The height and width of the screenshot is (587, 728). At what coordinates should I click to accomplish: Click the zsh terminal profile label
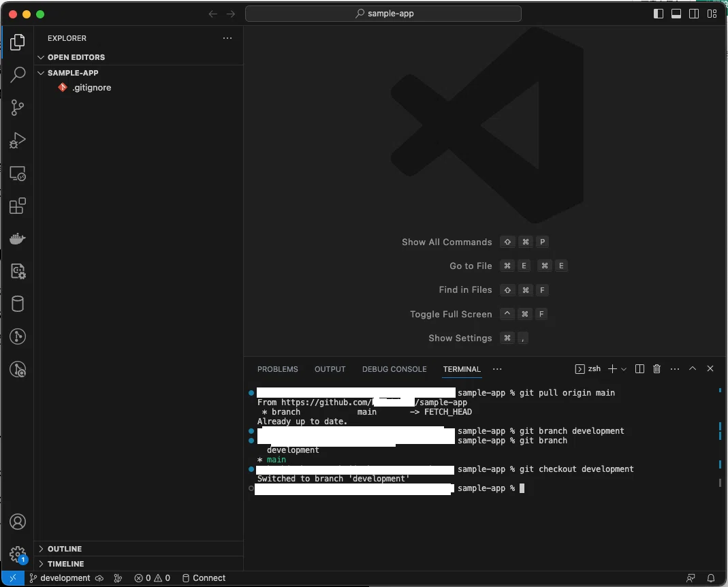click(x=588, y=368)
